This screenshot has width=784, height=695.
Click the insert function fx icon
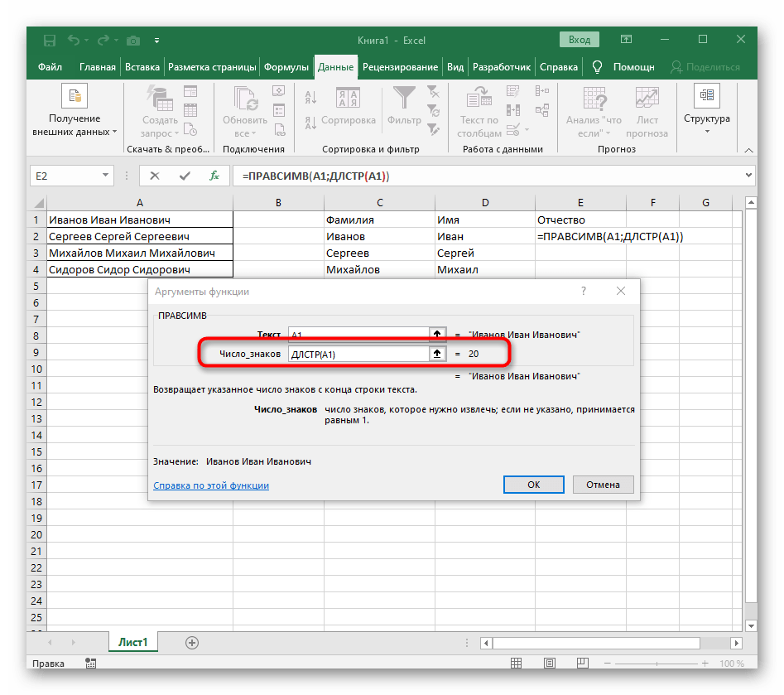214,176
